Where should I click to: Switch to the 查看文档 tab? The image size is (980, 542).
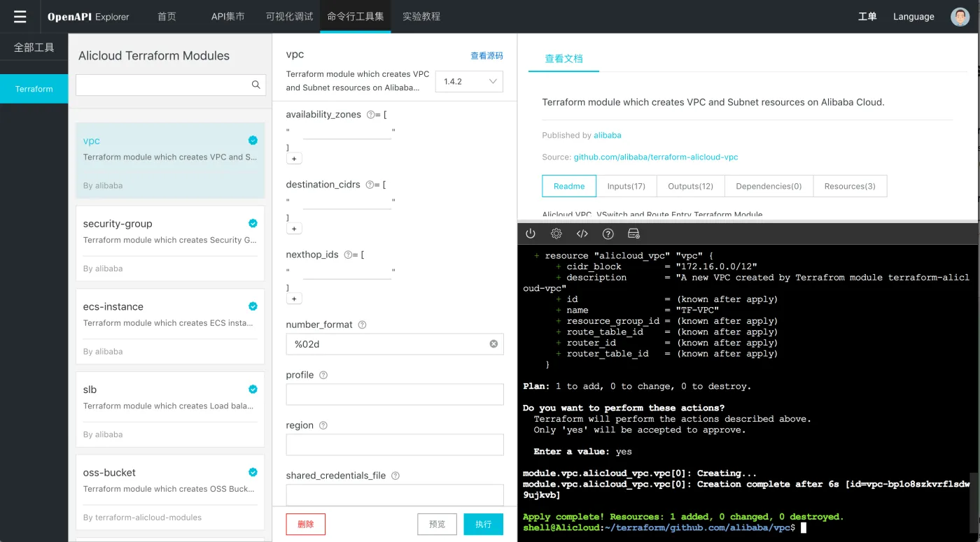(x=563, y=59)
